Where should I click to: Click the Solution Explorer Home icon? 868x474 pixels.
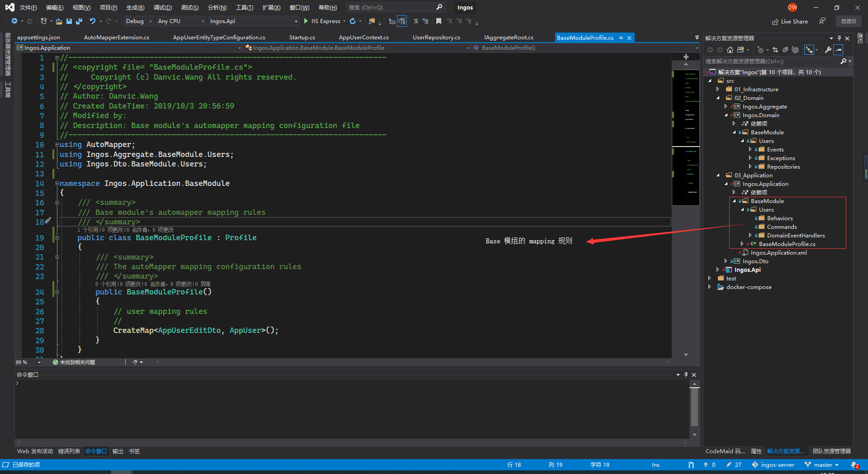pos(730,50)
